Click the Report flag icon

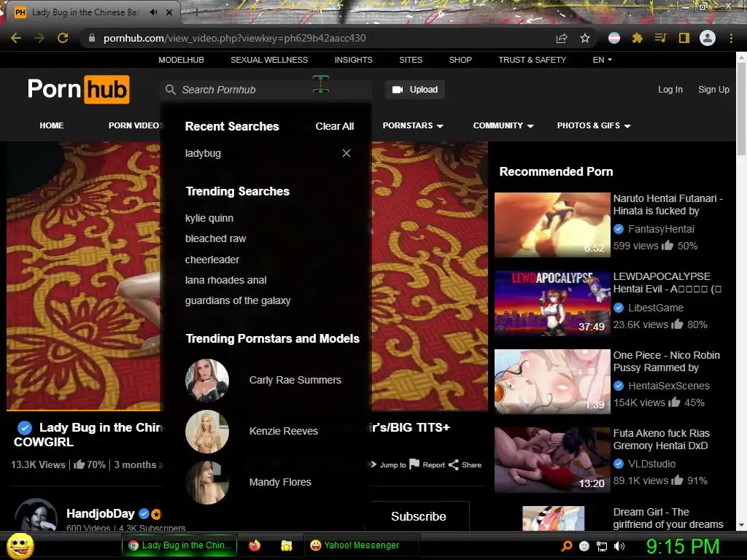pyautogui.click(x=414, y=464)
